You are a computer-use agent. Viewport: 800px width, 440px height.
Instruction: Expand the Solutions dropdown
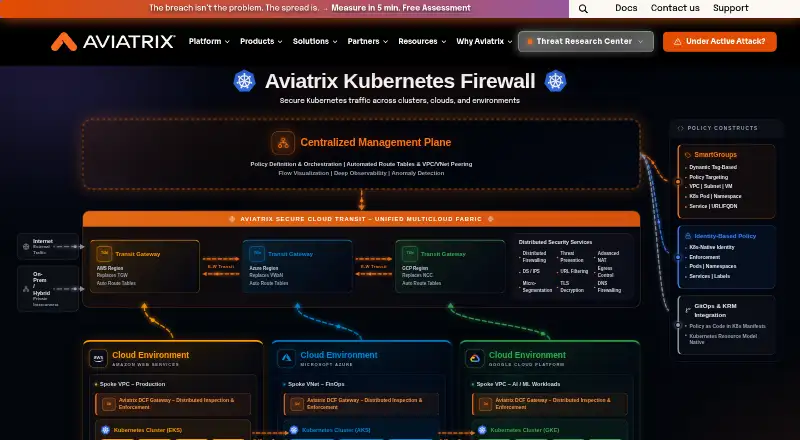point(315,41)
